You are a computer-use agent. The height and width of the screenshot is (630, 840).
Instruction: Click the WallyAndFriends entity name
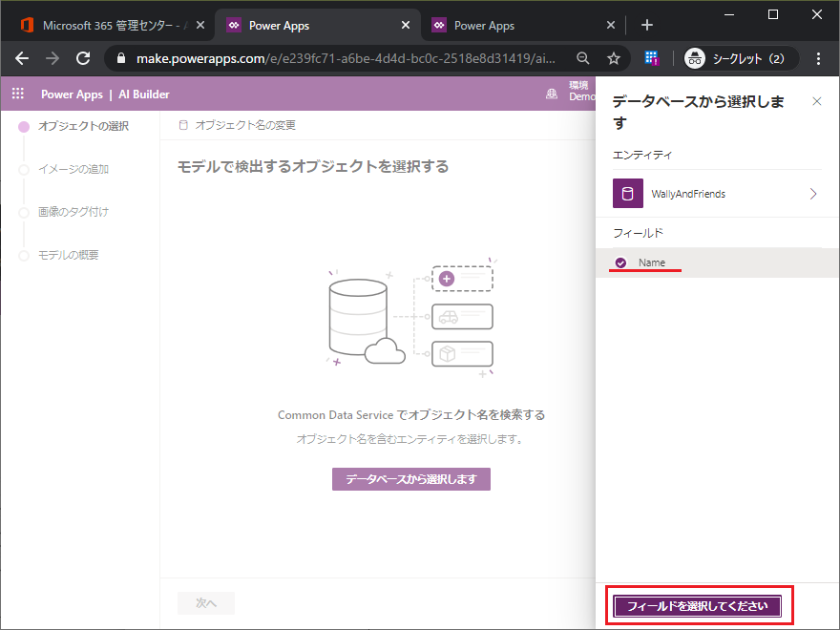tap(688, 194)
